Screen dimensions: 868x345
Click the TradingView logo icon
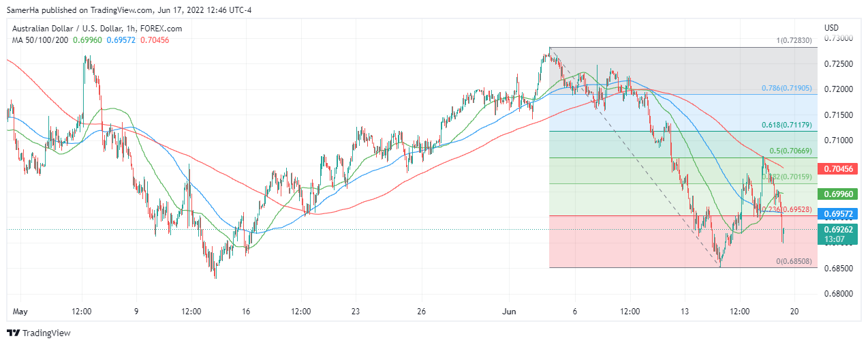click(14, 333)
